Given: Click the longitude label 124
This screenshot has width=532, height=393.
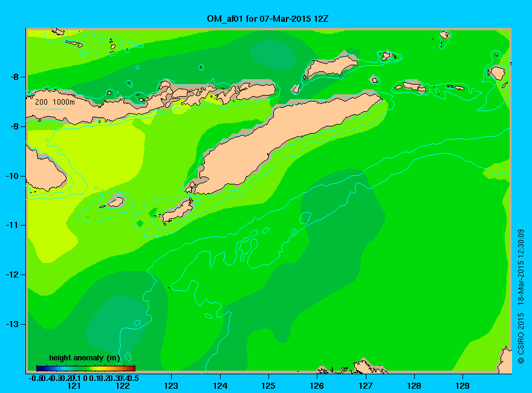Looking at the screenshot, I should (x=220, y=386).
